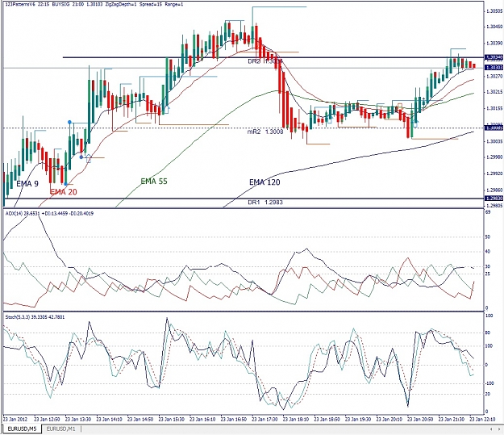Viewport: 504px width, 435px height.
Task: Click the 69 value on ADX scale
Action: pyautogui.click(x=488, y=212)
